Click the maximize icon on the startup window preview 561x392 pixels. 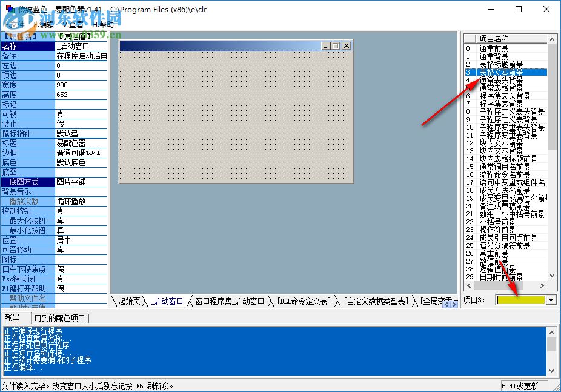335,45
